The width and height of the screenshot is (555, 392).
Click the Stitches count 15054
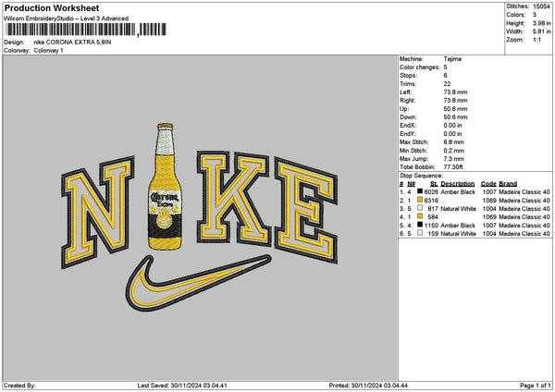tap(542, 6)
